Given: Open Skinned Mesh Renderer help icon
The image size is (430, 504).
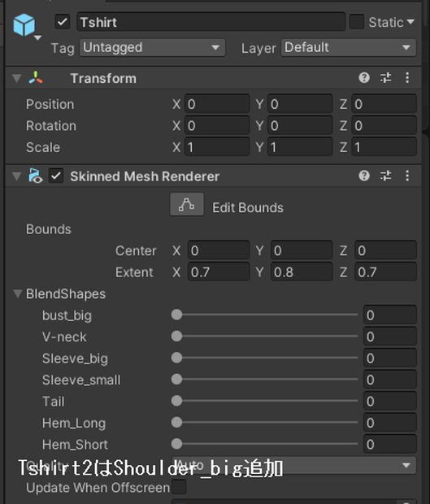Looking at the screenshot, I should pyautogui.click(x=364, y=176).
